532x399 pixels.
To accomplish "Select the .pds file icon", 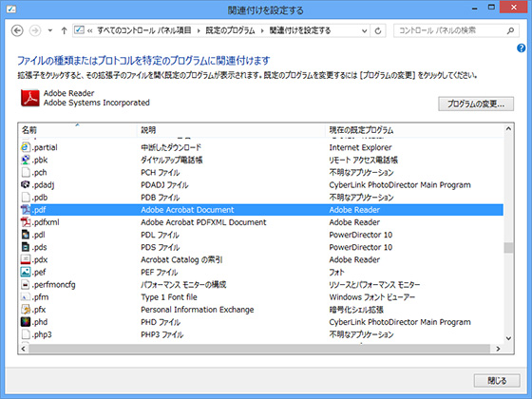I will [x=26, y=247].
